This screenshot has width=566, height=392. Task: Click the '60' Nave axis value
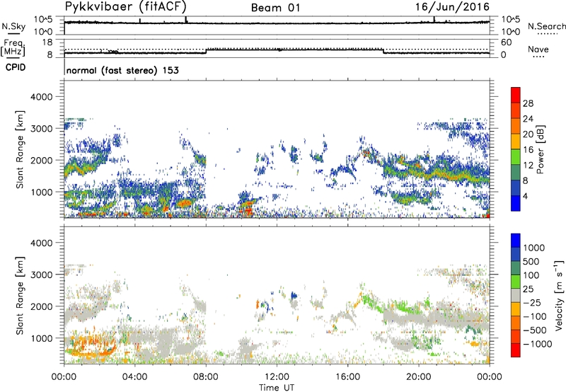pos(506,42)
